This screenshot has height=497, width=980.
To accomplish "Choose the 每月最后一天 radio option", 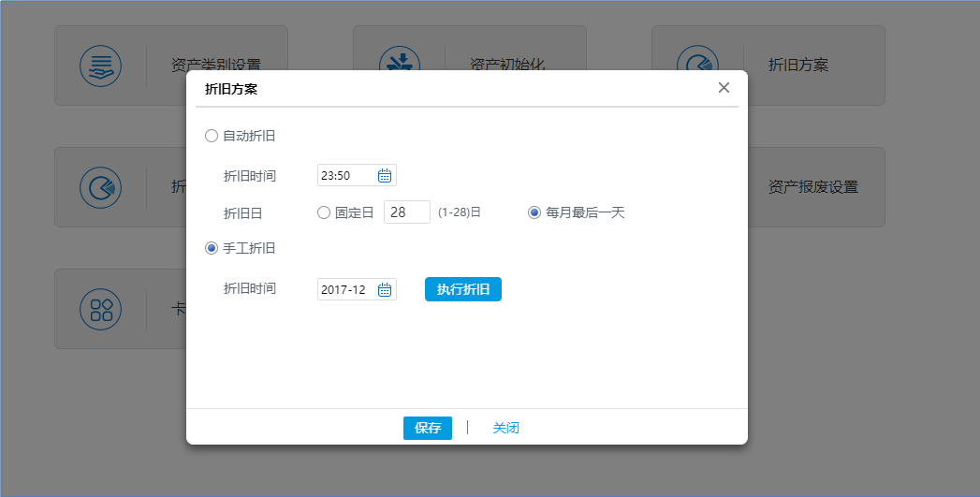I will (x=534, y=212).
